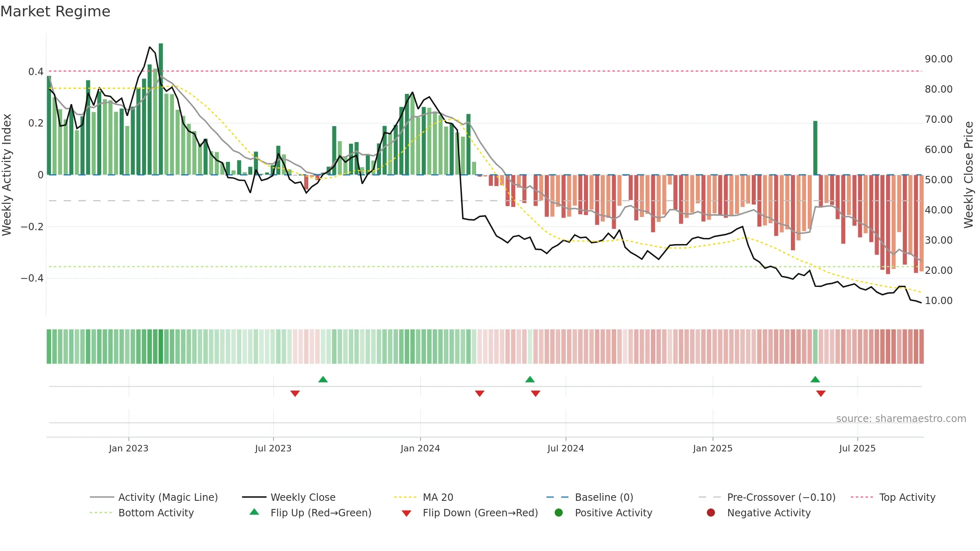
Task: Click the 0.2 activity axis tick
Action: [x=36, y=123]
